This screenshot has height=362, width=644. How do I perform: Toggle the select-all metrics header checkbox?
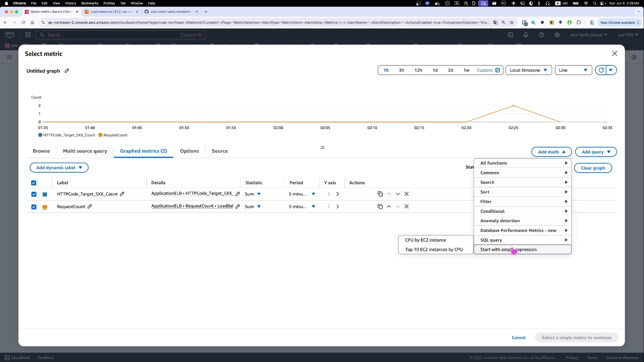34,183
